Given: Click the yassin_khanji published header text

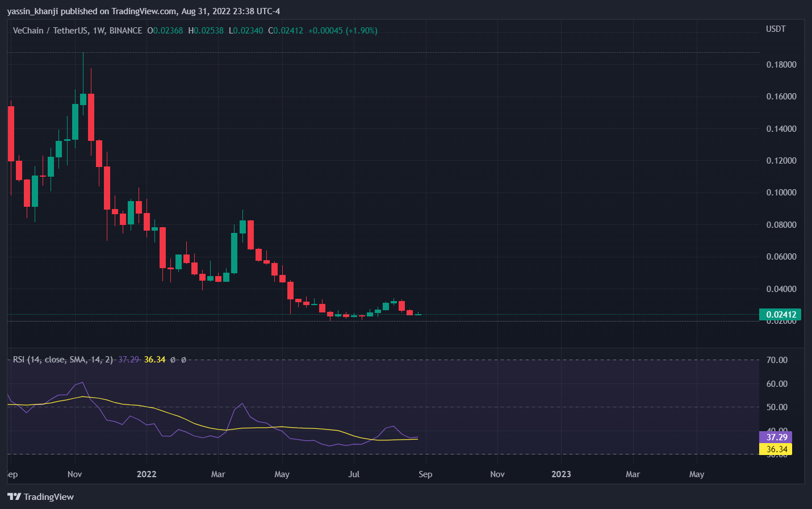Looking at the screenshot, I should click(143, 11).
